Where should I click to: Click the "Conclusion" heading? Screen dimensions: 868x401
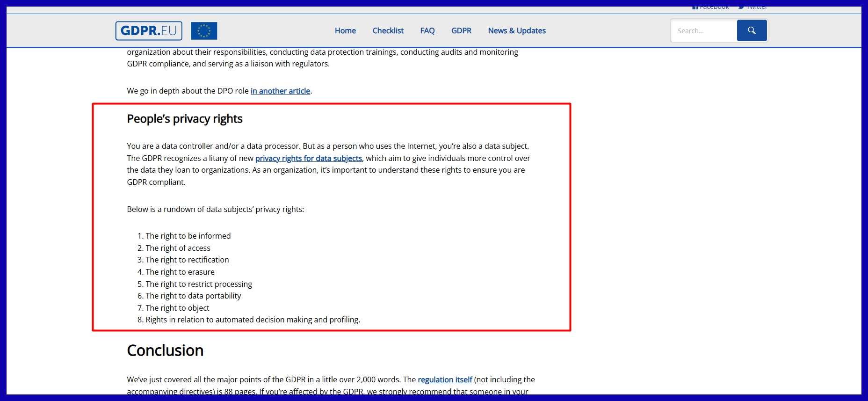point(165,350)
